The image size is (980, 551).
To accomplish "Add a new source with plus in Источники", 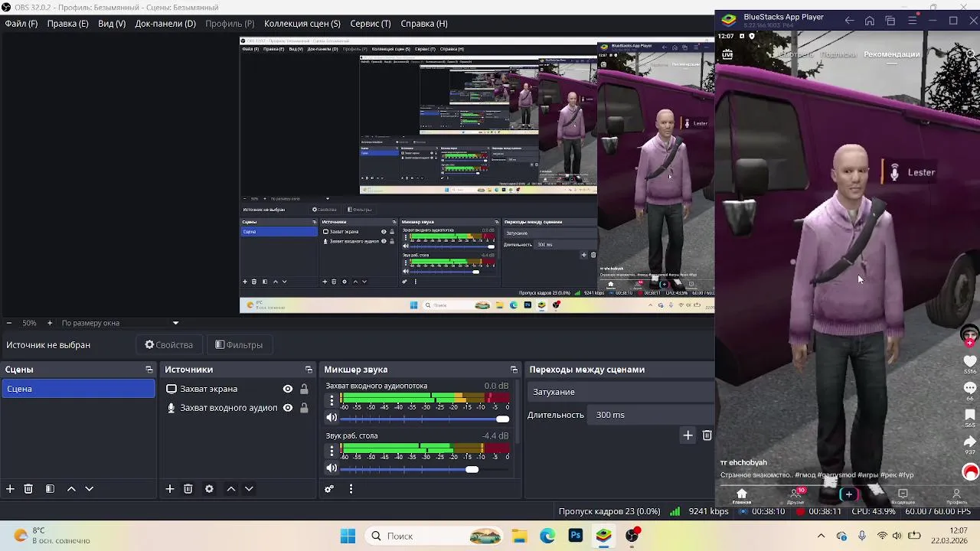I will click(170, 489).
